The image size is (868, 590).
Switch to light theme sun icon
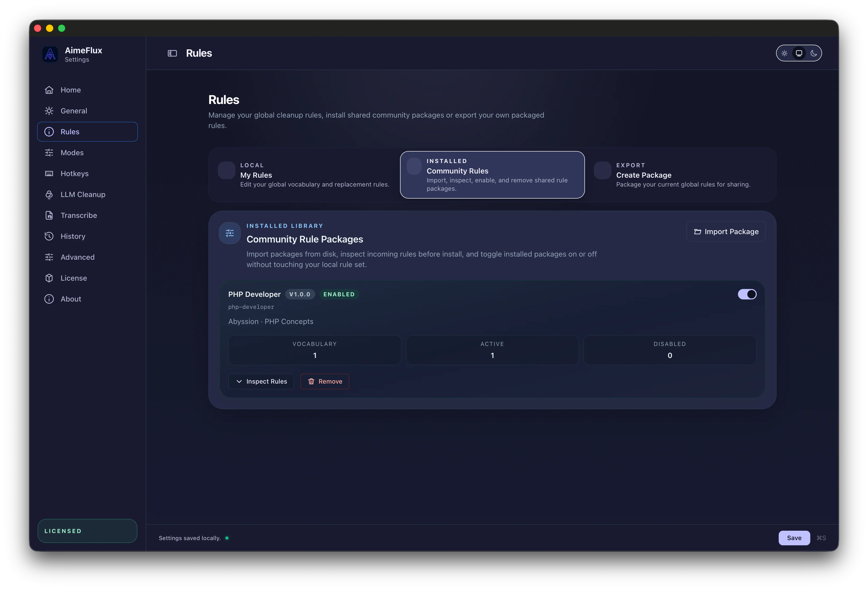click(x=784, y=53)
